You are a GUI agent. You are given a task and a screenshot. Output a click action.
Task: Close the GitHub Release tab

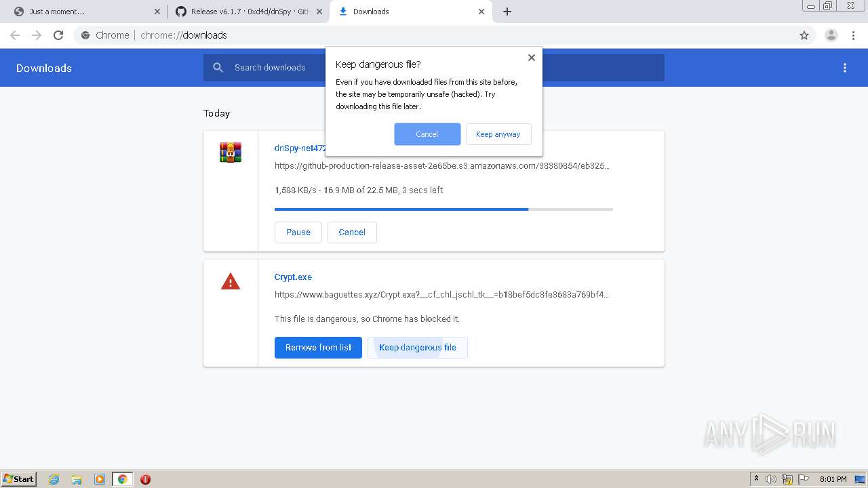coord(319,12)
